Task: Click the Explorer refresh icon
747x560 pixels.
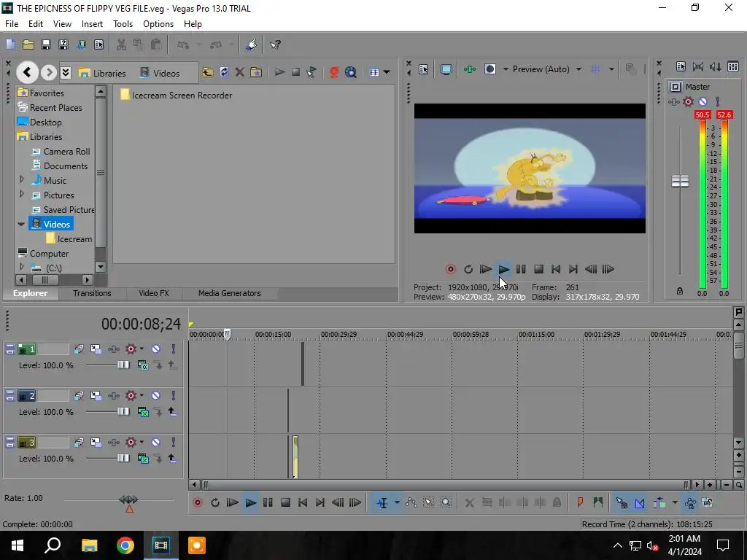Action: pyautogui.click(x=224, y=72)
